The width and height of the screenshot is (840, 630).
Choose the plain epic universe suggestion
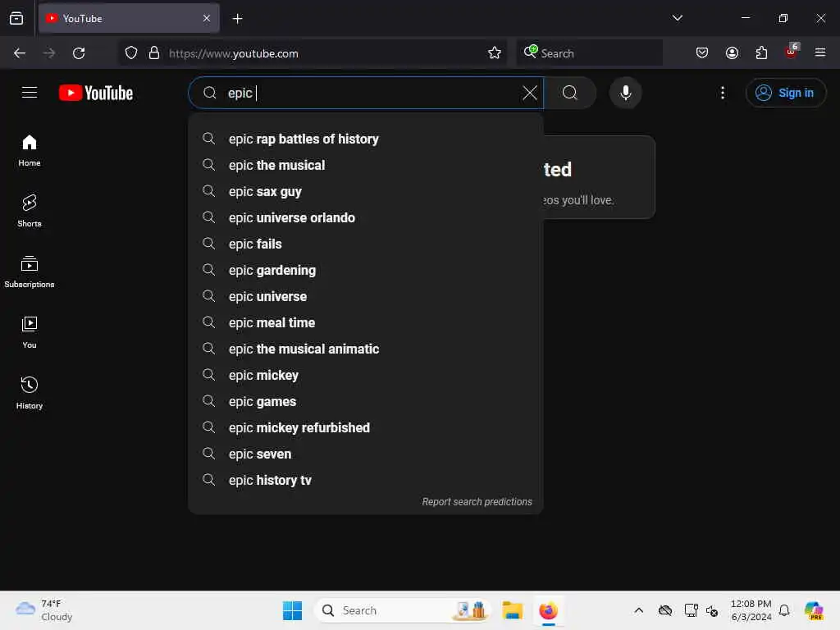click(x=366, y=296)
